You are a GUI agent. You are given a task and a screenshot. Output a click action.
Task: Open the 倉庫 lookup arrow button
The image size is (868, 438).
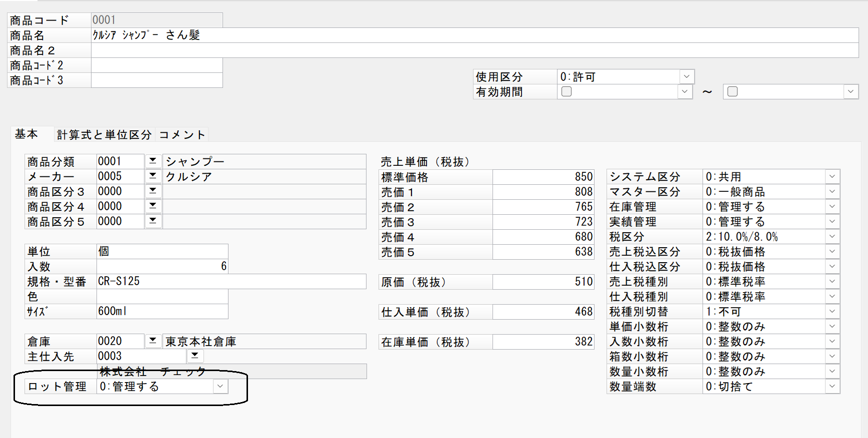pyautogui.click(x=153, y=341)
